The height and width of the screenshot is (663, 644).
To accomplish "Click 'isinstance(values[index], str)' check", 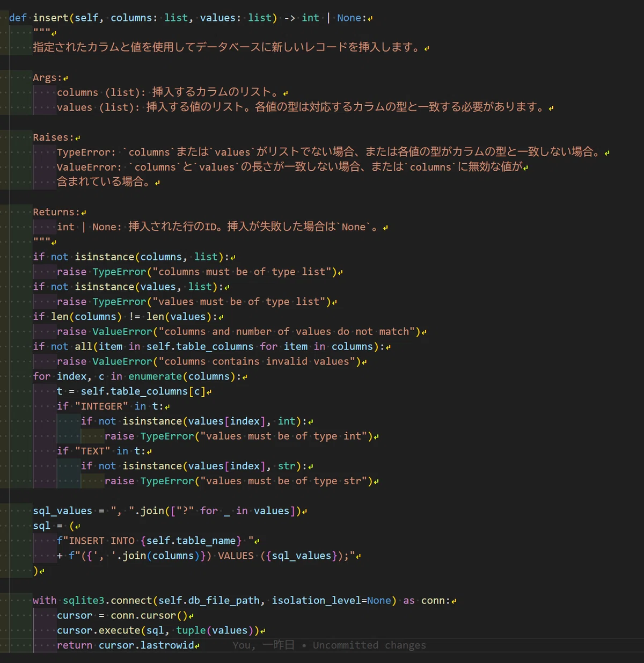I will [x=212, y=466].
